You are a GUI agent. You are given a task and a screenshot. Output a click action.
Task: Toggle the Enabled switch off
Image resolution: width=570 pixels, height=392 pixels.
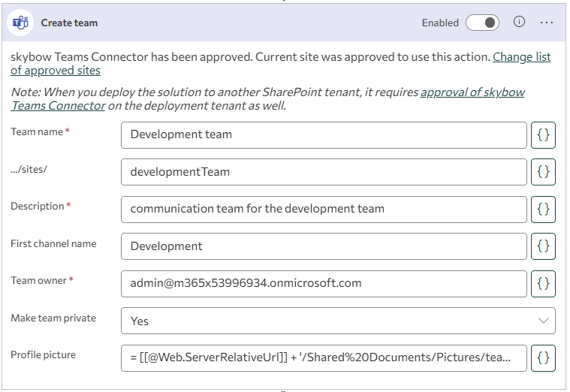click(482, 23)
